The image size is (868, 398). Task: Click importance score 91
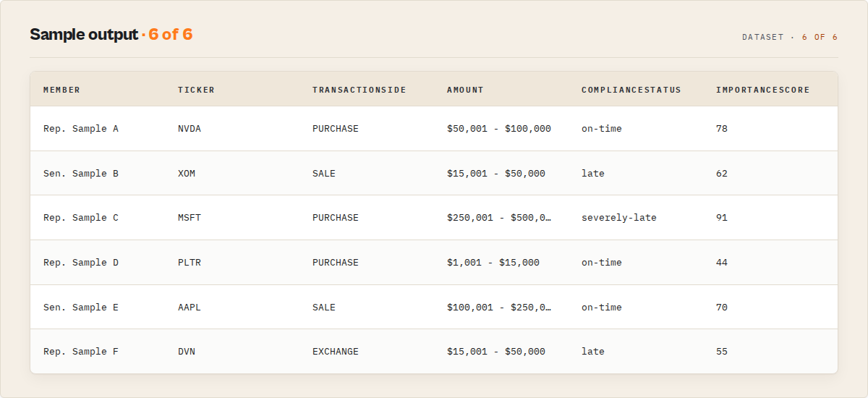722,218
